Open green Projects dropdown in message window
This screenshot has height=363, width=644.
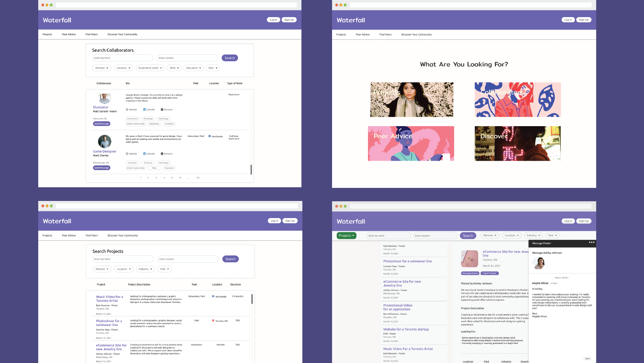[346, 236]
